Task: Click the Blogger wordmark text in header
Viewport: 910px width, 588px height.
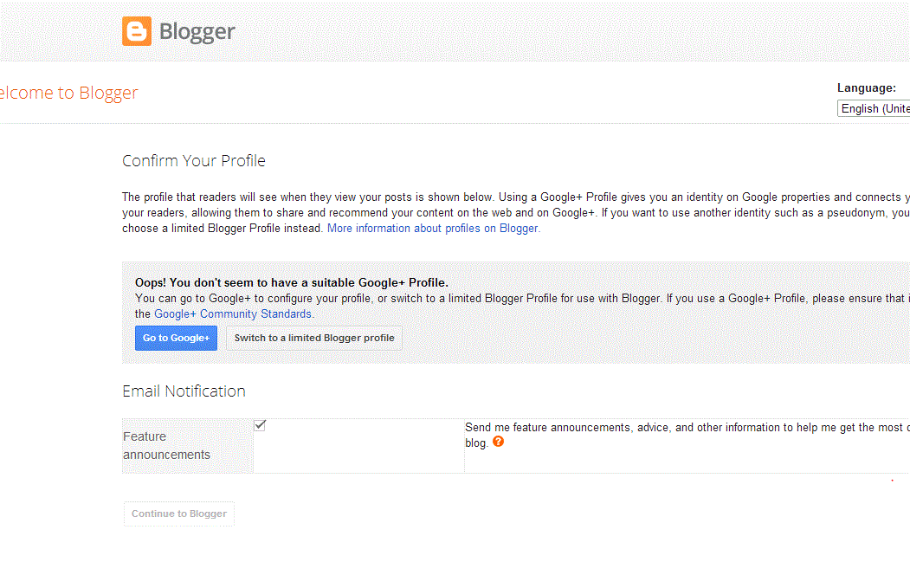Action: 197,32
